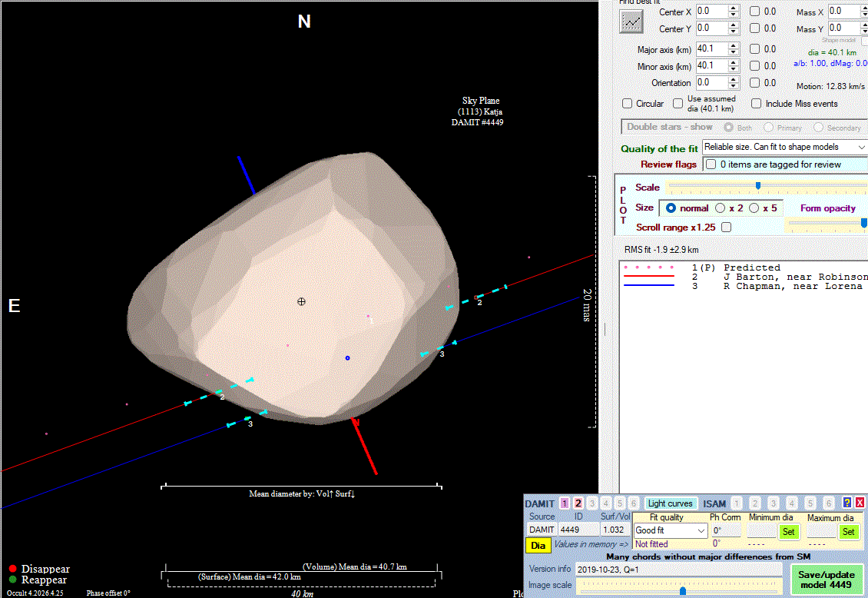The height and width of the screenshot is (598, 868).
Task: Click the blue circle marker on asteroid
Action: point(348,358)
